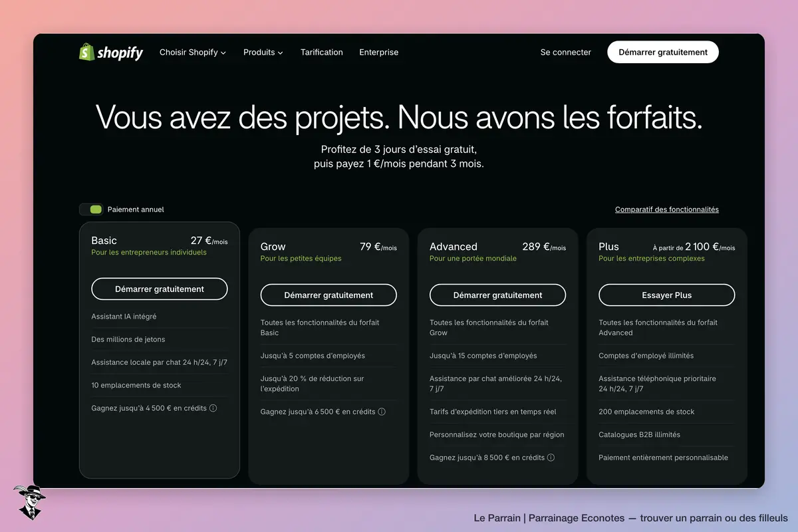
Task: Open the Tarification page
Action: [322, 52]
